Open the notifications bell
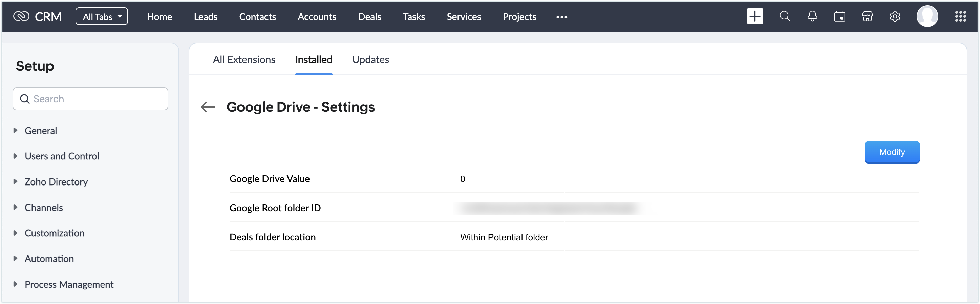The image size is (980, 304). tap(812, 16)
